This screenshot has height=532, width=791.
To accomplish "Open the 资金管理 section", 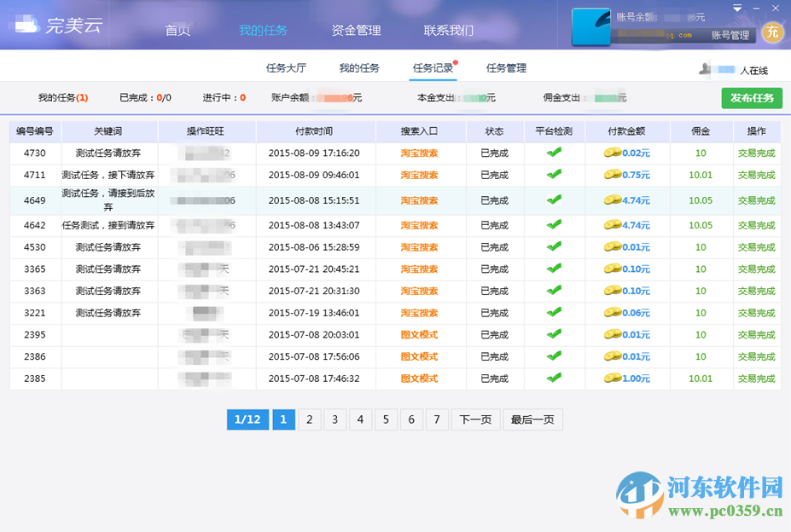I will click(x=355, y=31).
